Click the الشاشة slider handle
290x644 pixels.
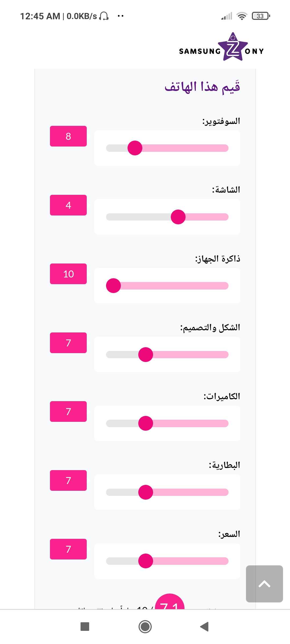(179, 217)
